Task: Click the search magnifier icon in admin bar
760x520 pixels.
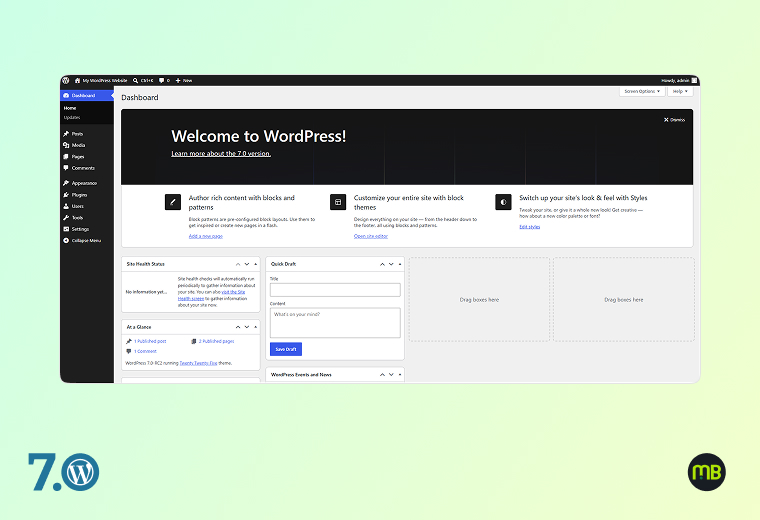Action: (136, 80)
